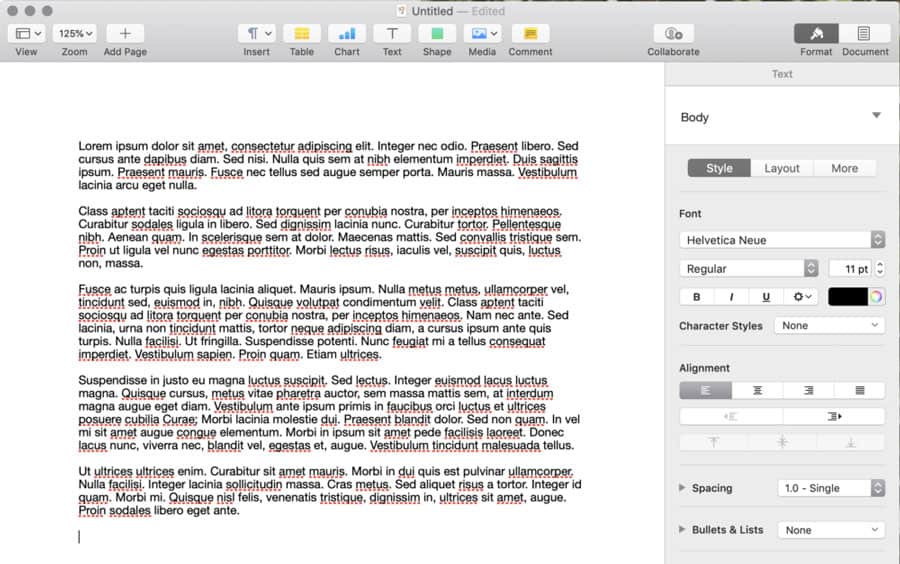Click the Add Page plus icon
This screenshot has width=900, height=564.
pos(125,34)
